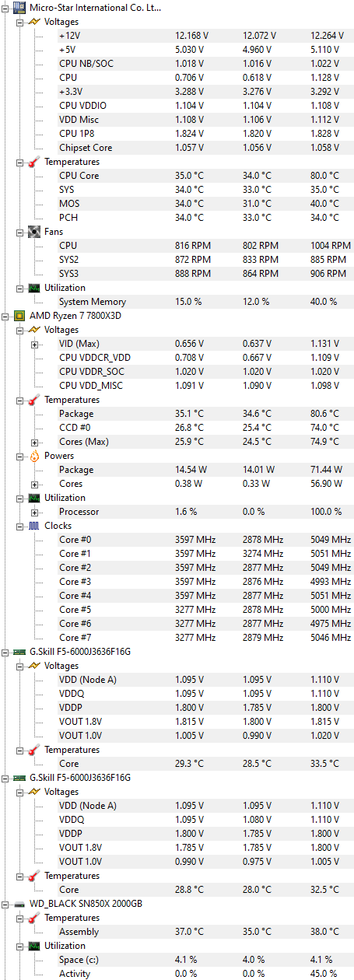Click the motherboard Temperatures thermometer icon
The image size is (354, 980).
pos(34,162)
